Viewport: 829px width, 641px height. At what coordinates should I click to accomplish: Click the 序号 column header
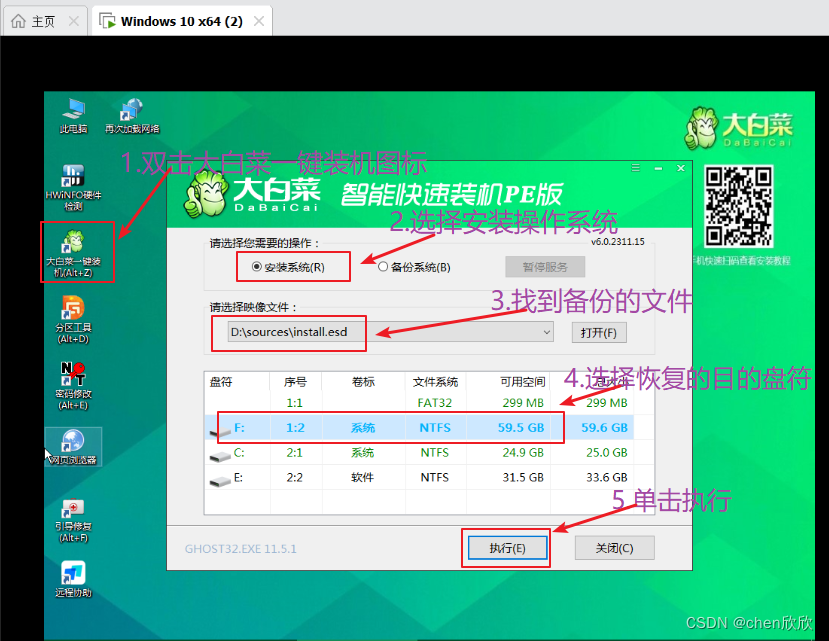(x=295, y=382)
